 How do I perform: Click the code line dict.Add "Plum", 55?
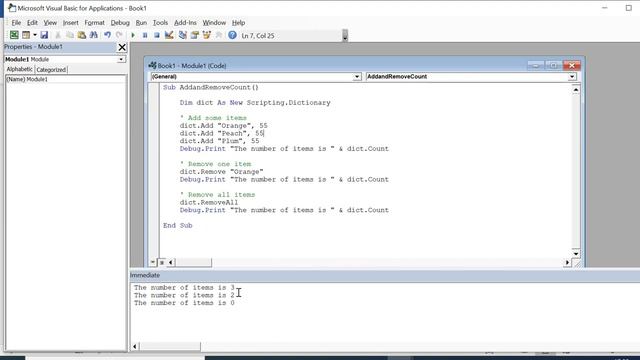coord(219,141)
